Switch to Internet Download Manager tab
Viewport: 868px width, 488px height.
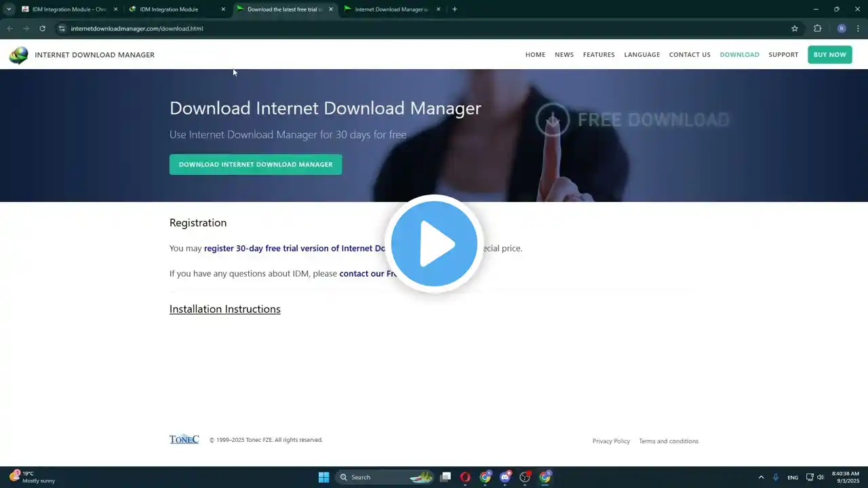click(393, 9)
